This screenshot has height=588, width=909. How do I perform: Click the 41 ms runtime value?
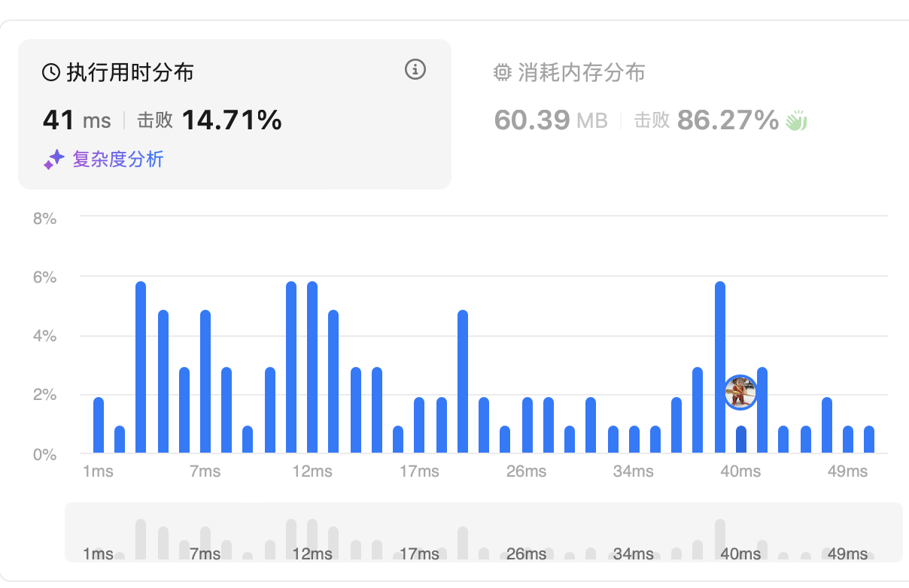pos(77,120)
